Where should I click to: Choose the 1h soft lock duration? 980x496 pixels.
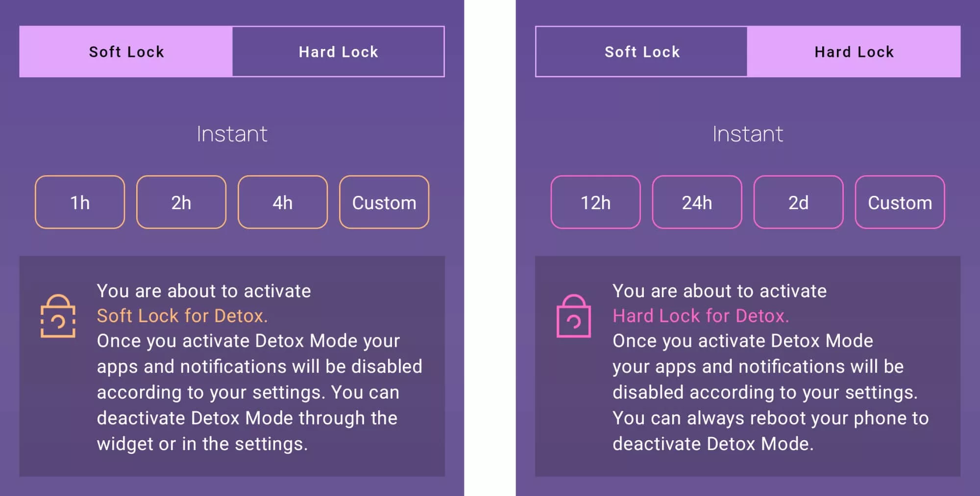[x=80, y=202]
